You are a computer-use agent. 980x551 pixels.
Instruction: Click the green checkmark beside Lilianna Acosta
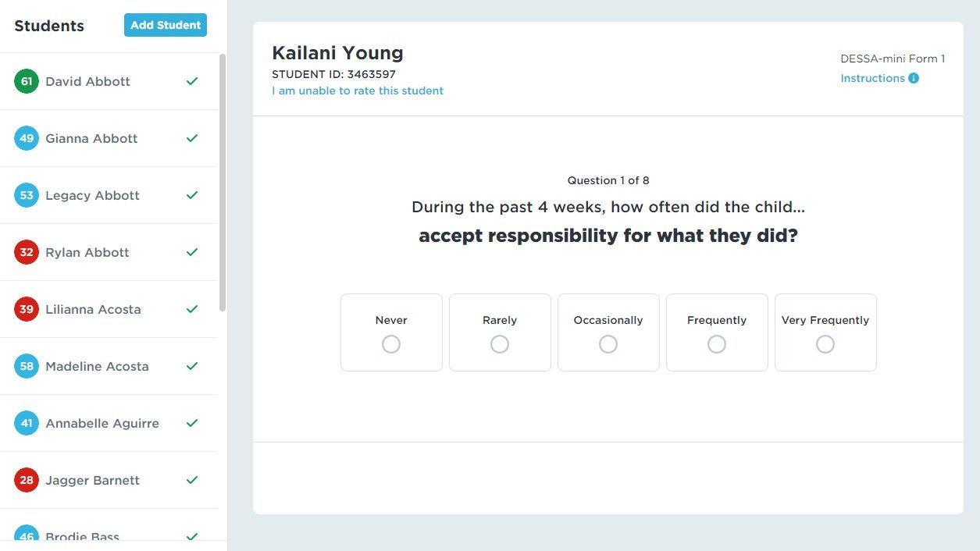(192, 309)
